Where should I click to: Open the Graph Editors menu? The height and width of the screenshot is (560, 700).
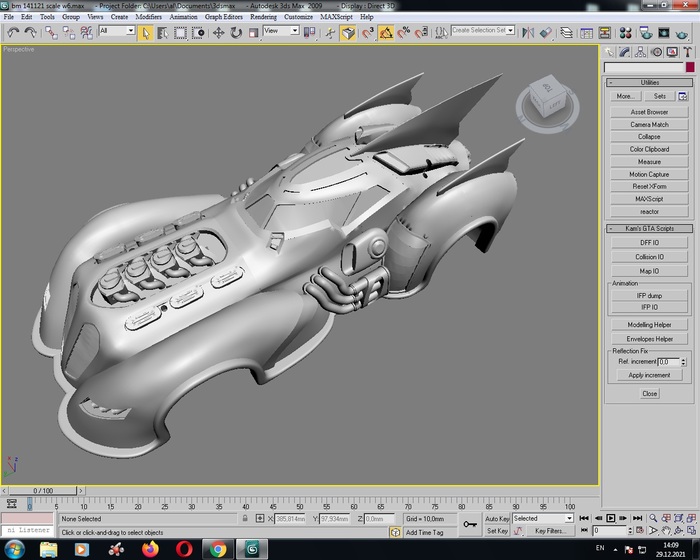click(224, 17)
